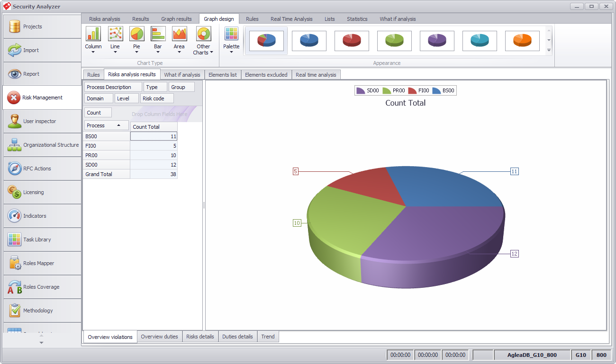The width and height of the screenshot is (616, 364).
Task: Go to Licensing in the sidebar
Action: click(x=42, y=192)
